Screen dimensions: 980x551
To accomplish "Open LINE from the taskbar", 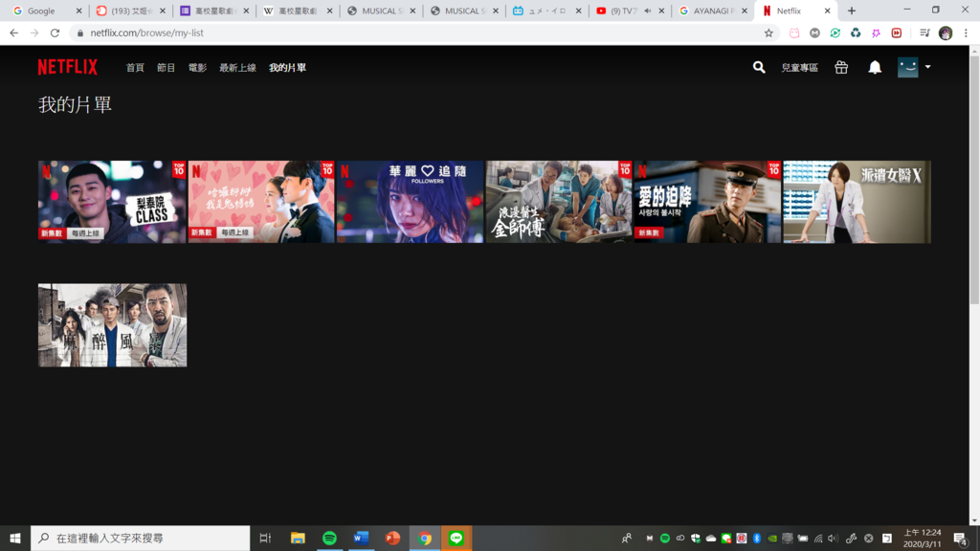I will [457, 538].
